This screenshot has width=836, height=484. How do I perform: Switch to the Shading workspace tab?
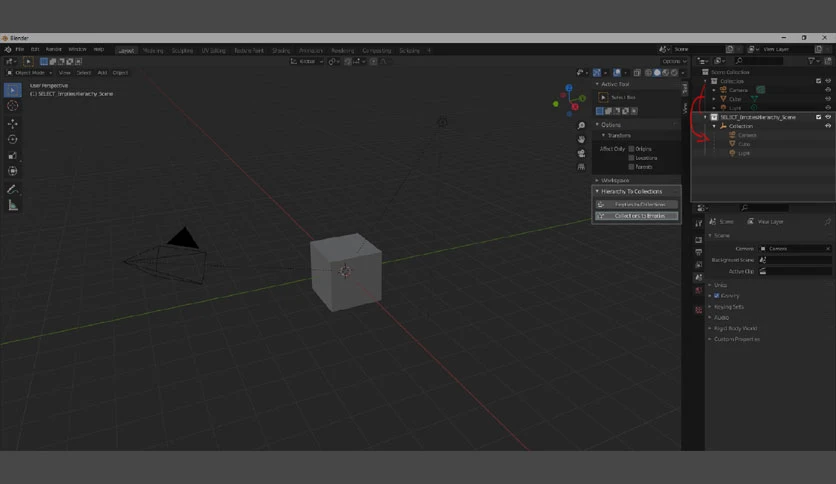point(281,51)
